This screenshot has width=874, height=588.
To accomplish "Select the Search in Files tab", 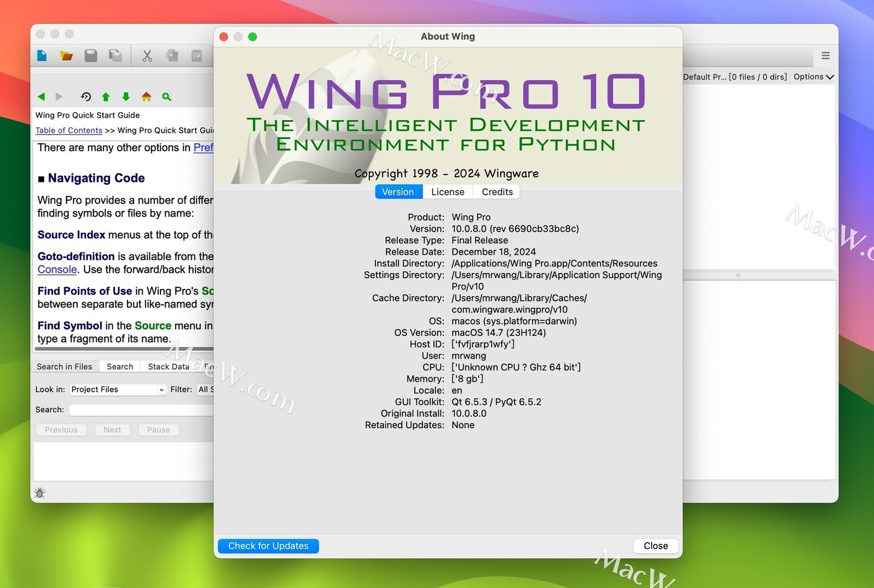I will click(64, 367).
